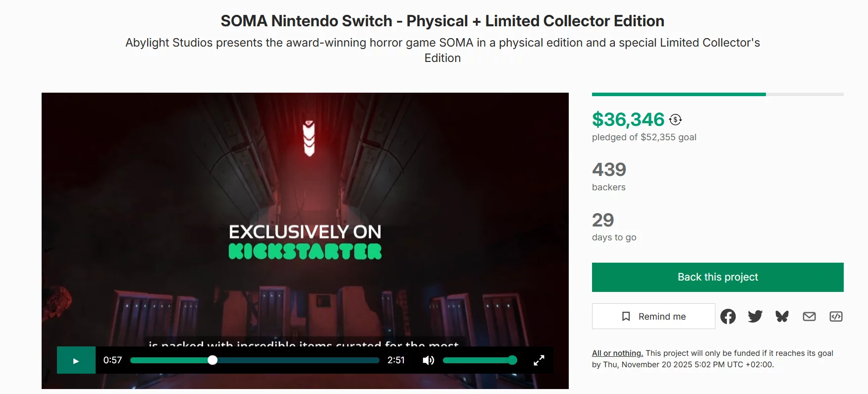Click the $36,346 pledged amount
Image resolution: width=868 pixels, height=394 pixels.
click(x=628, y=119)
